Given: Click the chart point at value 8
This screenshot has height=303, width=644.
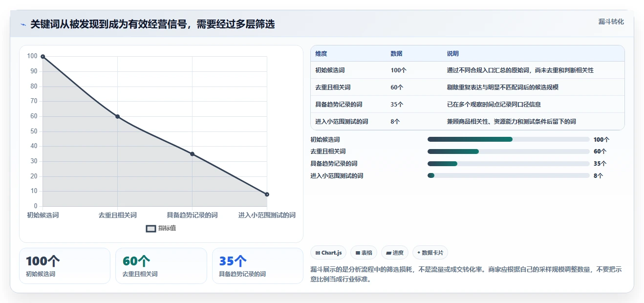Looking at the screenshot, I should [267, 195].
